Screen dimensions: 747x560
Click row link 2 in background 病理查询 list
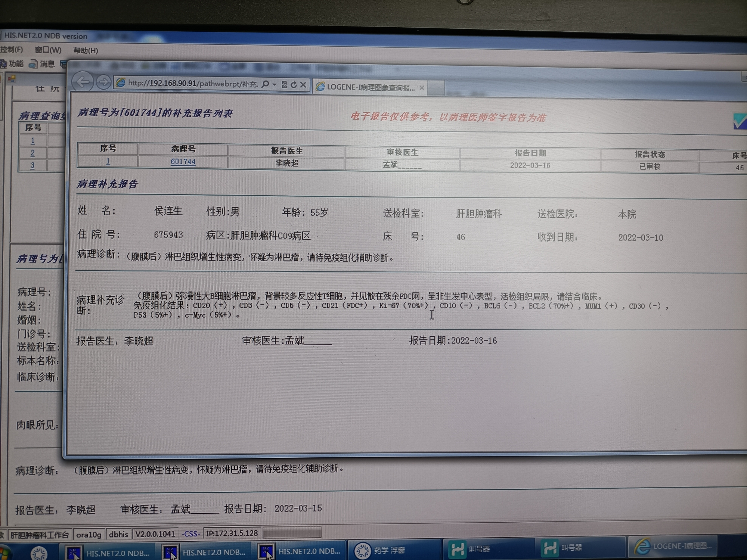(x=32, y=153)
